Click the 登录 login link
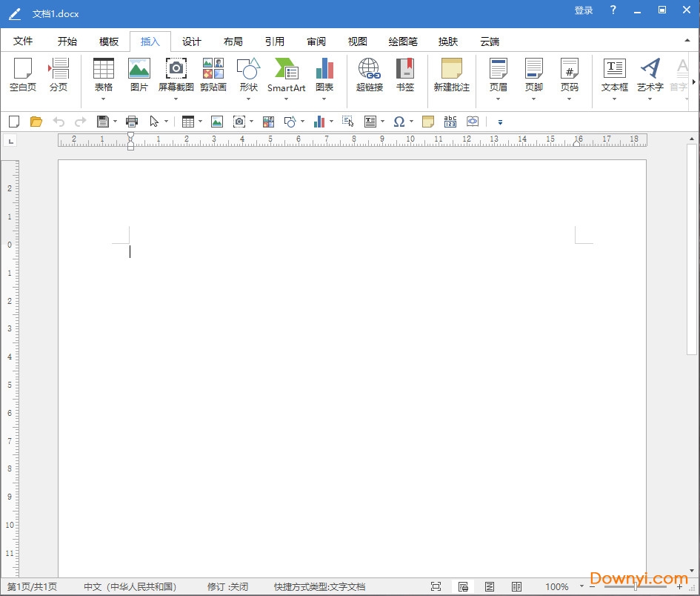Image resolution: width=700 pixels, height=596 pixels. [583, 10]
